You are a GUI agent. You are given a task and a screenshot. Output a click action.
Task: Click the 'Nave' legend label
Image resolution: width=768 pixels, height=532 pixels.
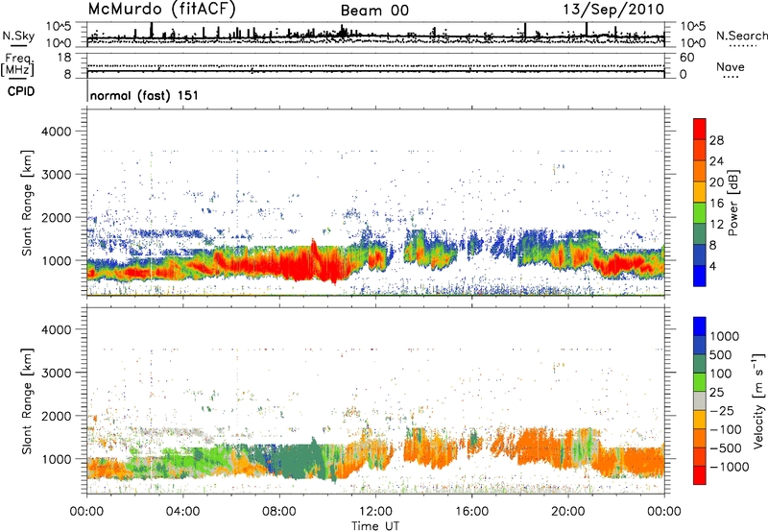pyautogui.click(x=731, y=66)
